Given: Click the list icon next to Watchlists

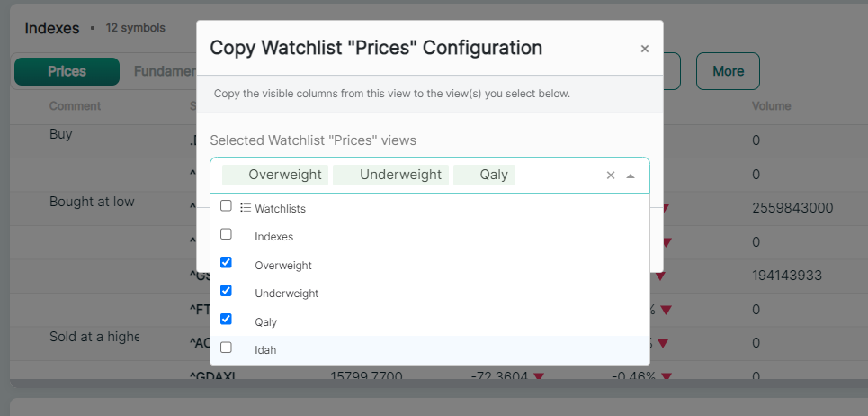Looking at the screenshot, I should click(246, 207).
